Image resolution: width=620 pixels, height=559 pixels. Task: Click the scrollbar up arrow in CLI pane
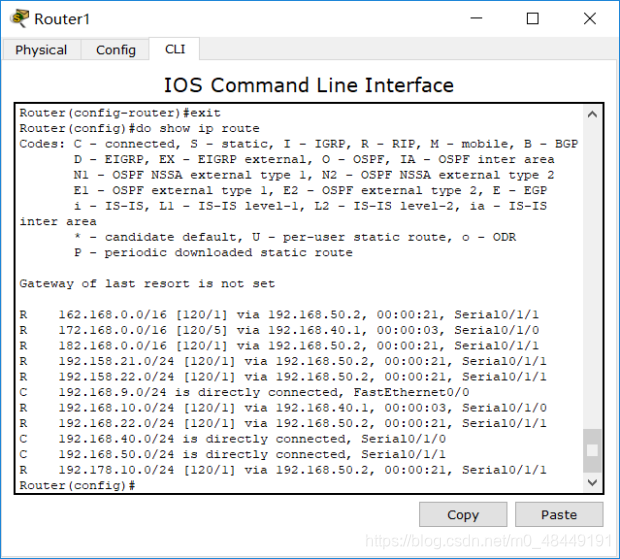click(592, 115)
